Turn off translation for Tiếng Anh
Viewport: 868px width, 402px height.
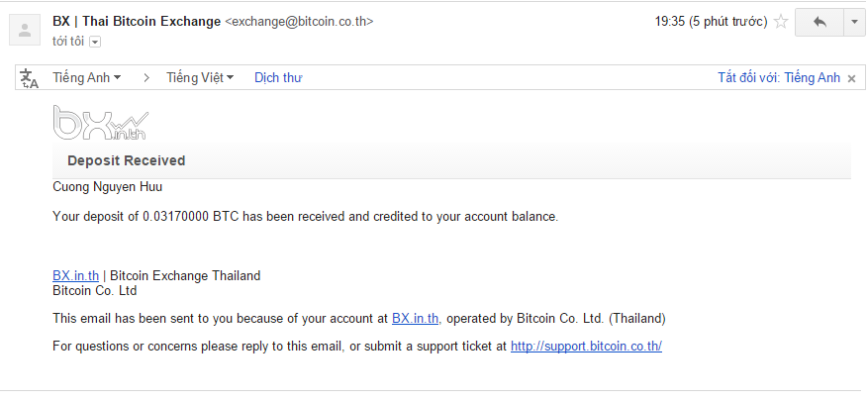click(778, 77)
